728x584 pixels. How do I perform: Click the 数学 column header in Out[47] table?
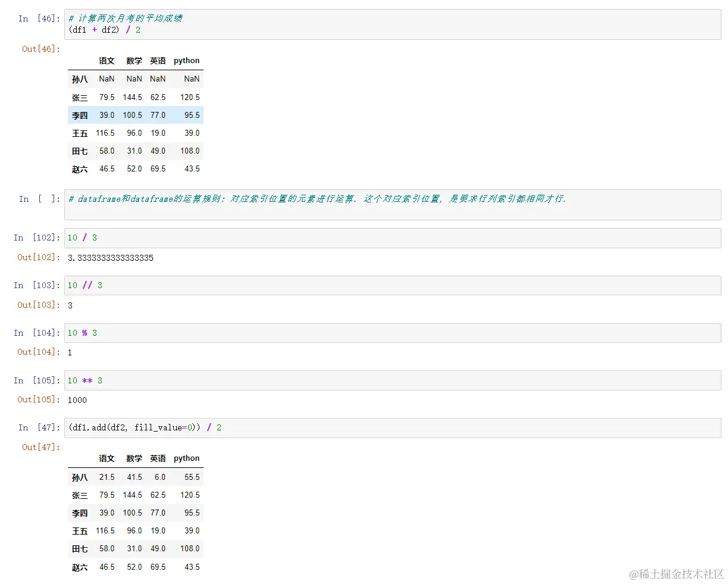(x=134, y=458)
